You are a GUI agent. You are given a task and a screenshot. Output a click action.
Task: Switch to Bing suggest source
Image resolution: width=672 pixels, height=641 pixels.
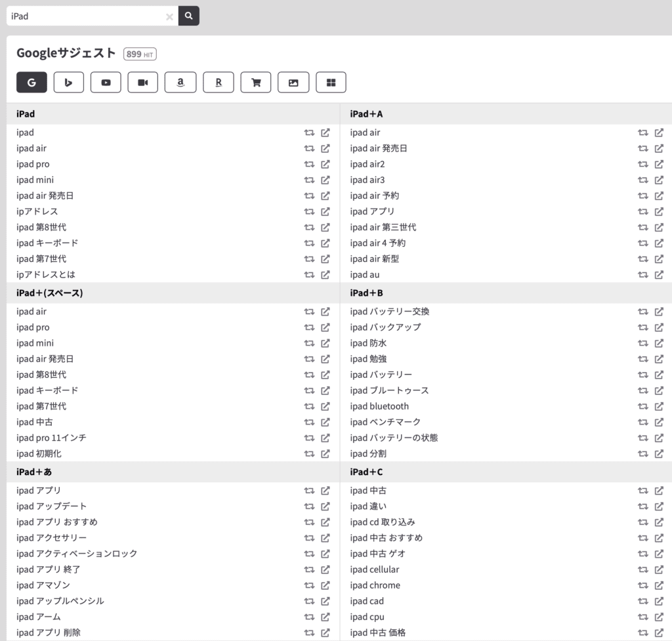(x=68, y=82)
